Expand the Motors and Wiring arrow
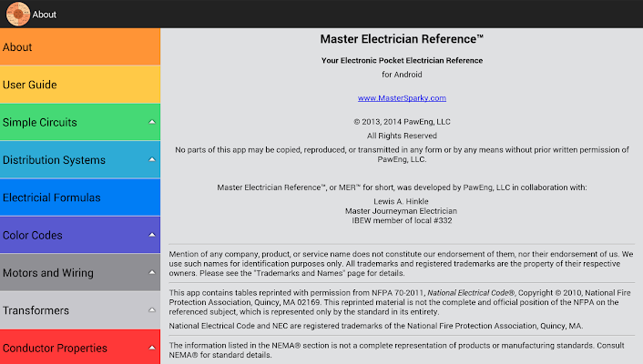The image size is (643, 364). (x=152, y=272)
